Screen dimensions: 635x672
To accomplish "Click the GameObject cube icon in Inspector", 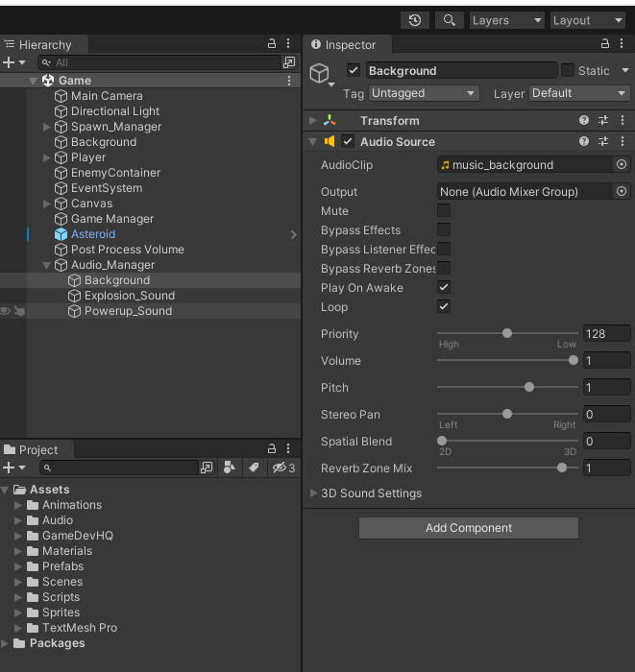I will tap(320, 73).
